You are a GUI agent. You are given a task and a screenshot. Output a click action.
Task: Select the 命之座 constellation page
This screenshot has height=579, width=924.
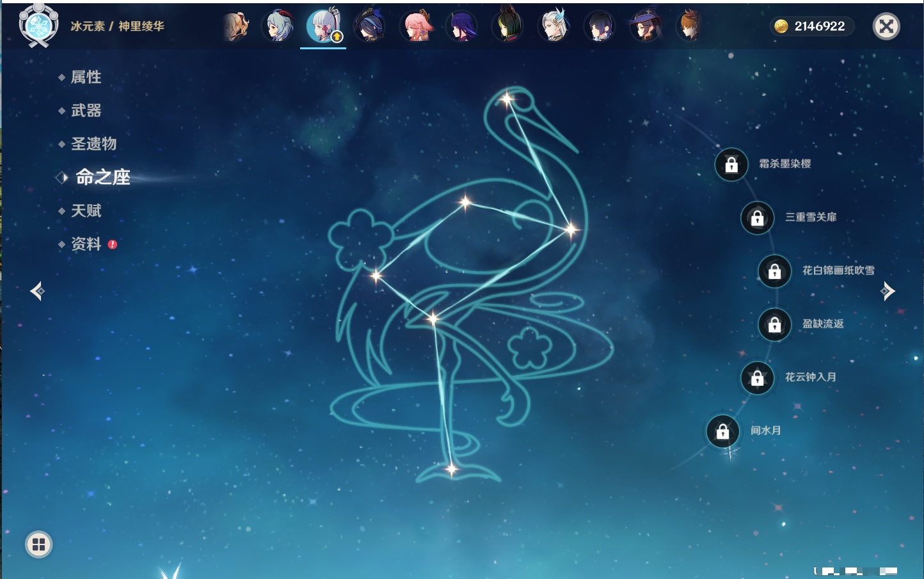(x=102, y=177)
